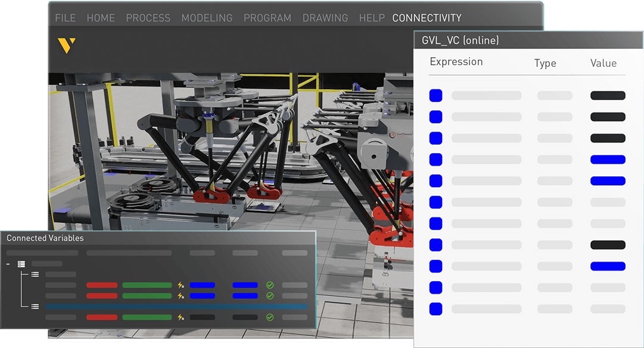Image resolution: width=644 pixels, height=348 pixels.
Task: Toggle the green check mark in first variable row
Action: click(270, 285)
